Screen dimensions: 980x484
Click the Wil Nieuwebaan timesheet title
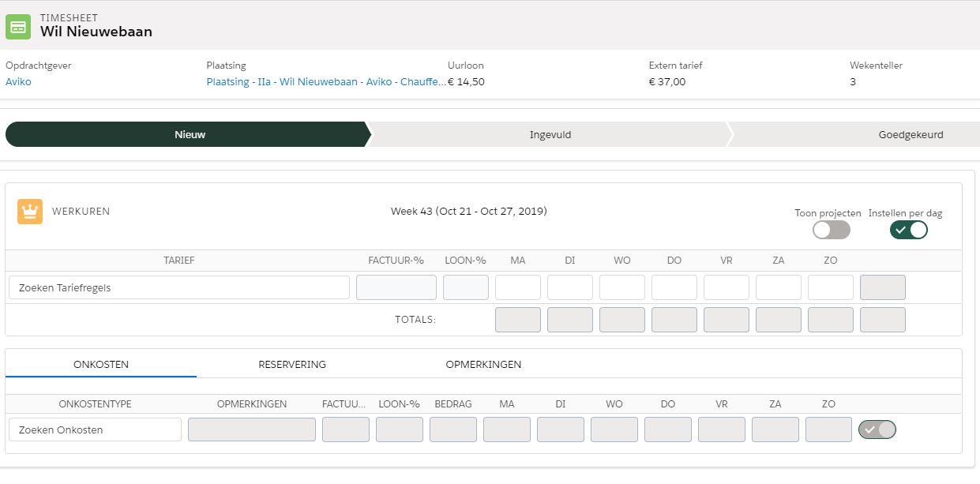[x=96, y=32]
